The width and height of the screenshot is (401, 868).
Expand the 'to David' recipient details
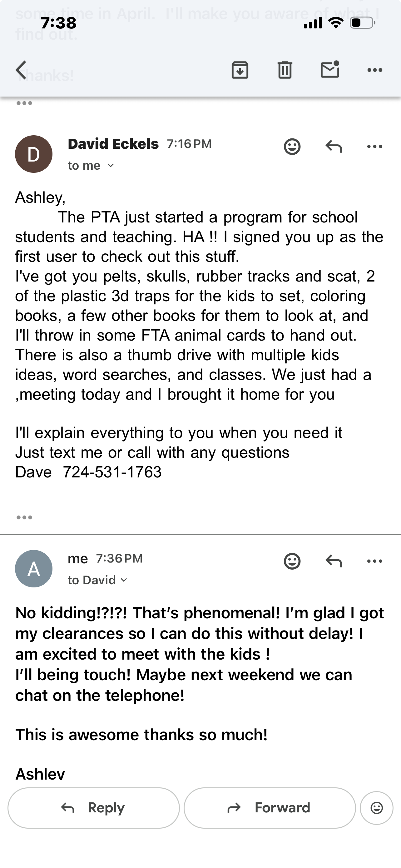click(x=124, y=580)
